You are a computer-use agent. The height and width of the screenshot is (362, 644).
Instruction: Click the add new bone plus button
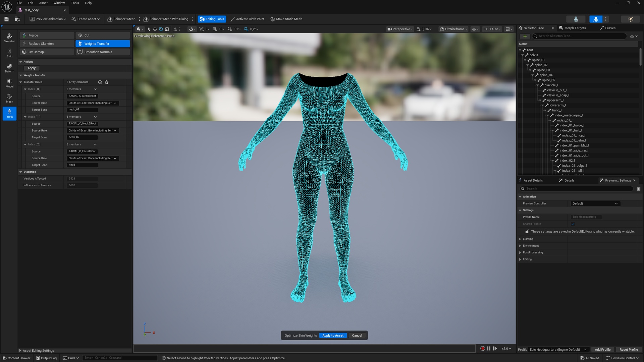tap(525, 36)
